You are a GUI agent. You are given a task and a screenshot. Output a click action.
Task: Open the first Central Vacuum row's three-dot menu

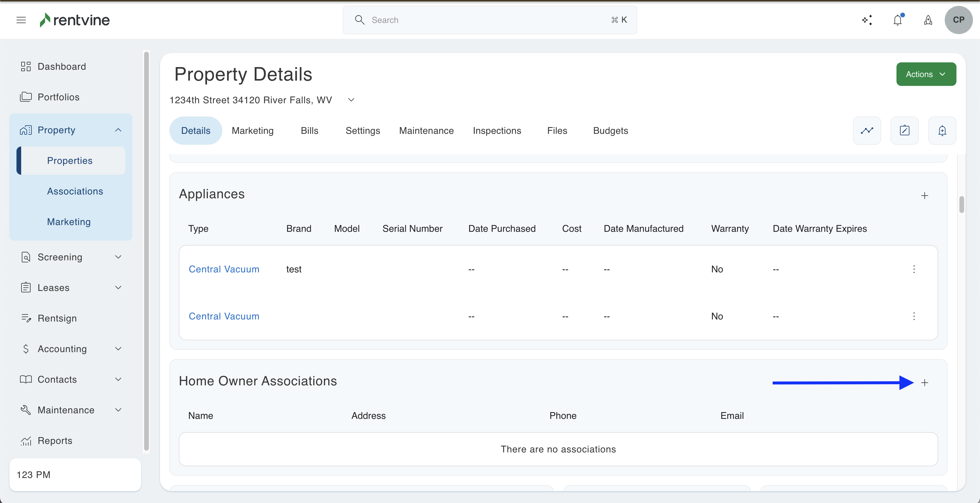(x=914, y=269)
